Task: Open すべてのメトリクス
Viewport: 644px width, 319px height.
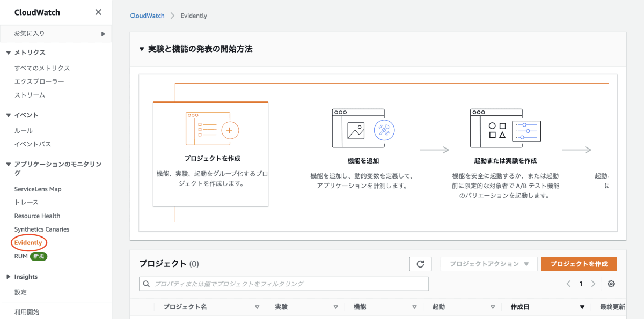Action: pyautogui.click(x=42, y=68)
